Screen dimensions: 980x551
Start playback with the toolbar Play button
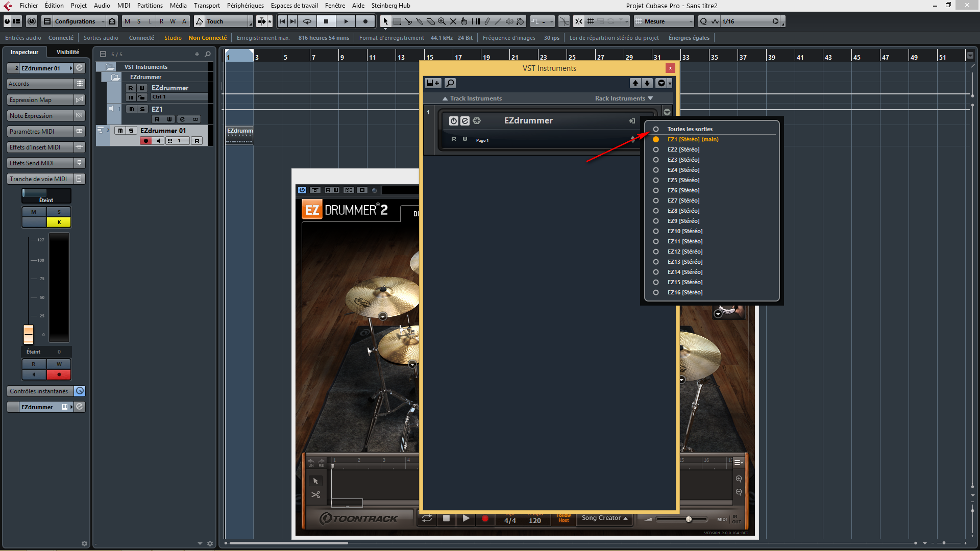[346, 21]
